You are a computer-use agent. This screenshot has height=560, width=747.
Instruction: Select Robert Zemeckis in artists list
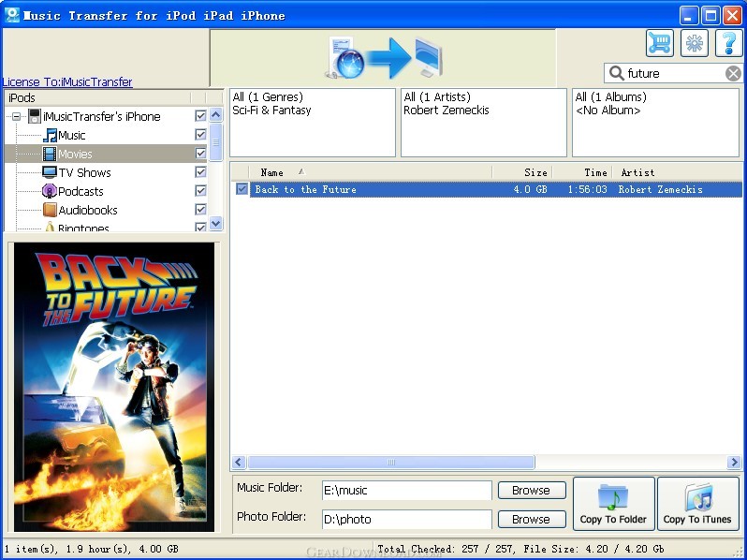446,111
